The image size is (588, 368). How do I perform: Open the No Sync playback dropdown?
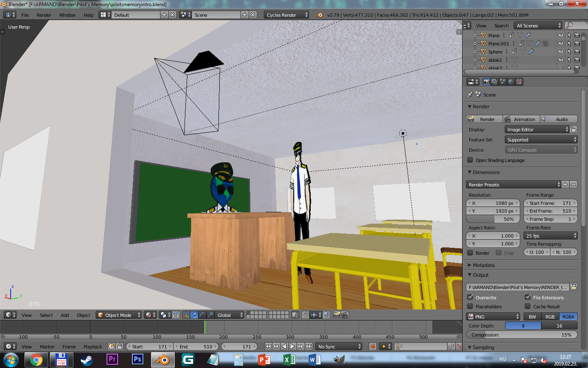pyautogui.click(x=339, y=346)
